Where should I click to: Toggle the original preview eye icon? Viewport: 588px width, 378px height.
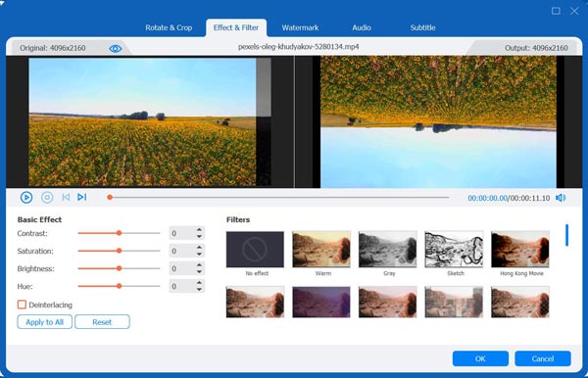(x=116, y=49)
